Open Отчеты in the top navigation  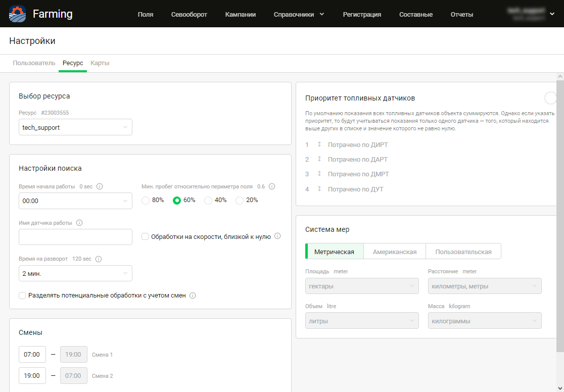(462, 14)
